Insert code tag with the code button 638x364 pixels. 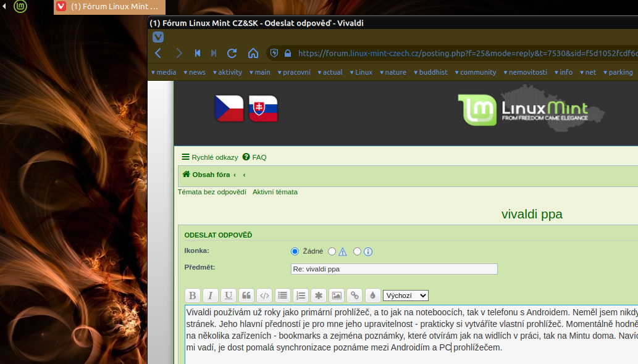(264, 296)
